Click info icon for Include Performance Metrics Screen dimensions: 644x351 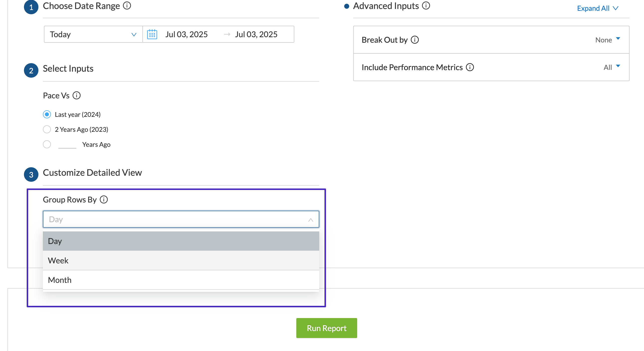coord(470,67)
